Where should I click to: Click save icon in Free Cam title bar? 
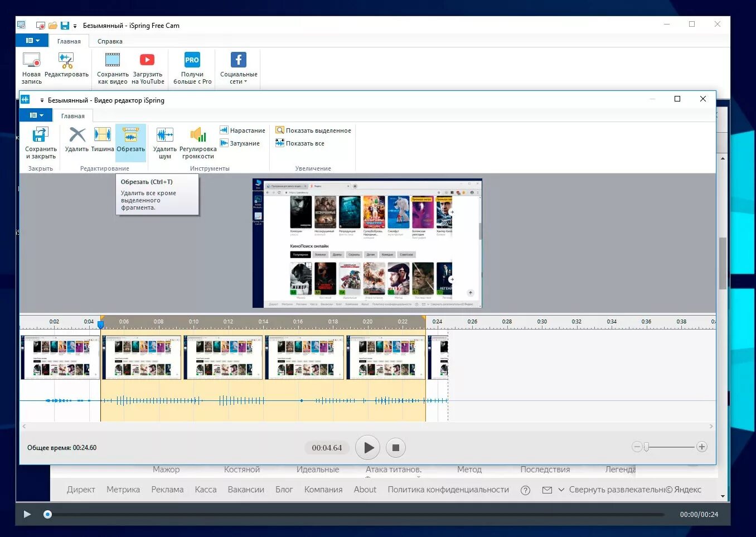[x=65, y=26]
